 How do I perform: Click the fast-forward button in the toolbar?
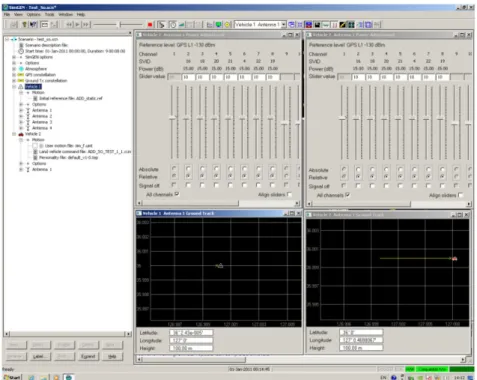(x=86, y=25)
